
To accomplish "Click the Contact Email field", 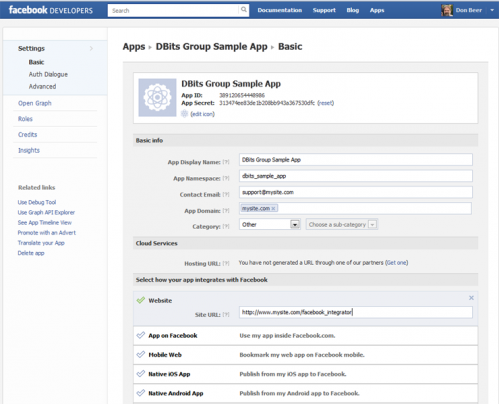I will click(x=356, y=192).
